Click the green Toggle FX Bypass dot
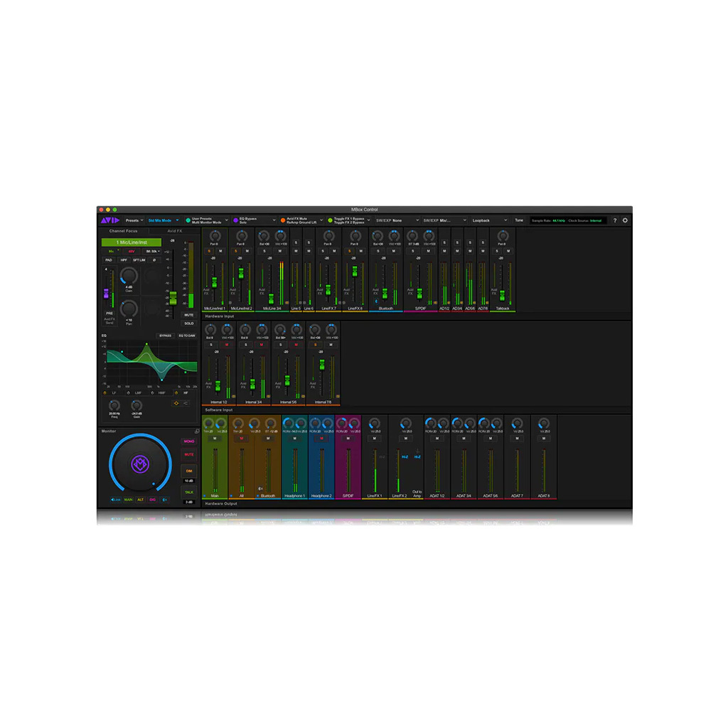 pyautogui.click(x=330, y=220)
